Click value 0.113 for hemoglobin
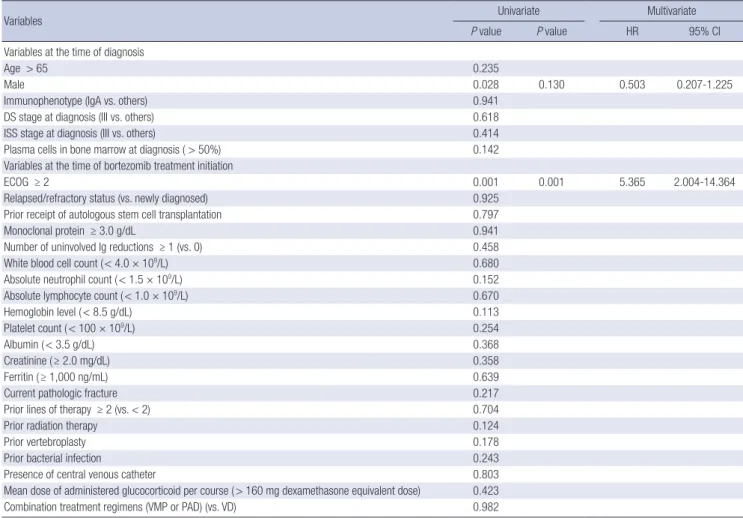The width and height of the screenshot is (743, 518). [x=486, y=312]
